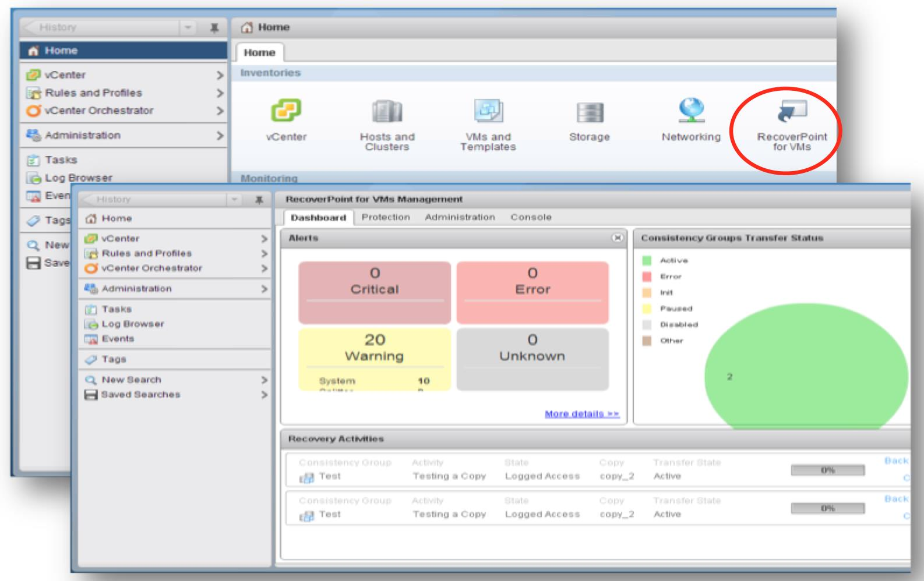The image size is (924, 581).
Task: Expand Saved Searches chevron in front window
Action: tap(264, 395)
